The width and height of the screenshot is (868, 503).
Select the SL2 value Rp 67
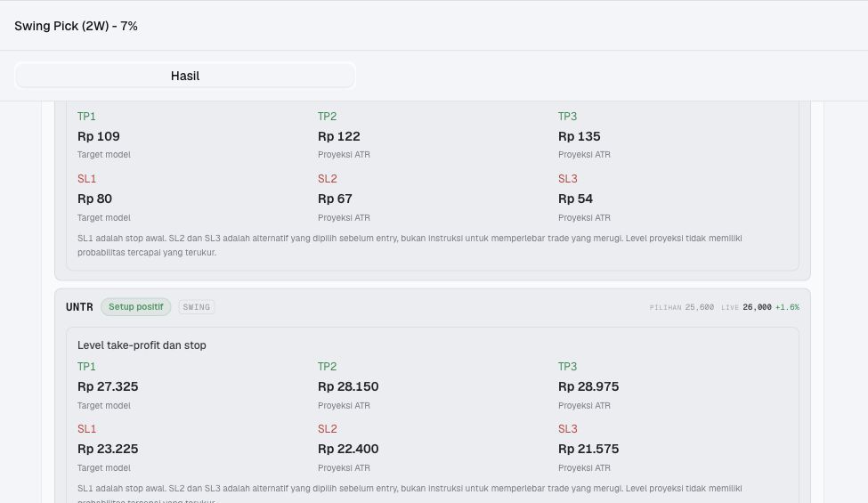tap(335, 199)
